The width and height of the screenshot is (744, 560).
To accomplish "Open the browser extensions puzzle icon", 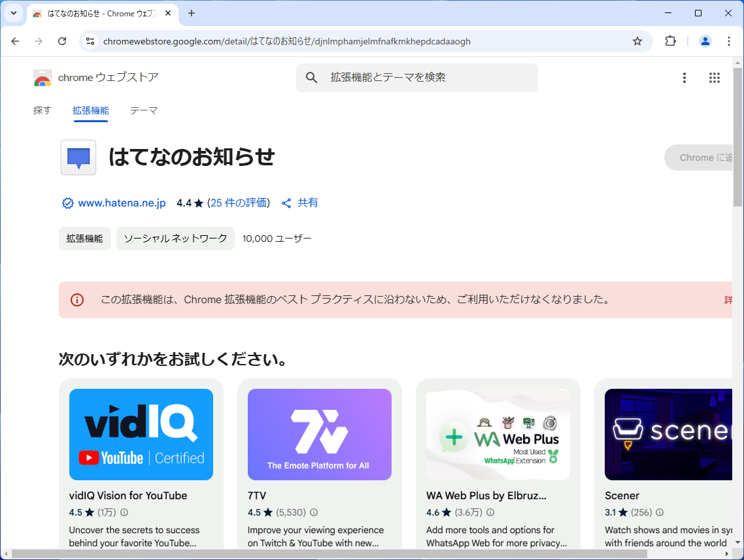I will click(670, 41).
